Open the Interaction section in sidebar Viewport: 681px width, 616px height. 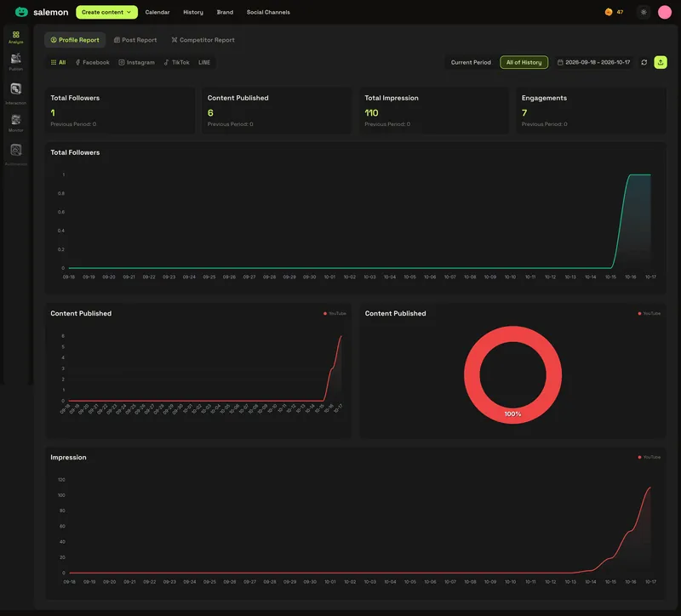coord(16,94)
